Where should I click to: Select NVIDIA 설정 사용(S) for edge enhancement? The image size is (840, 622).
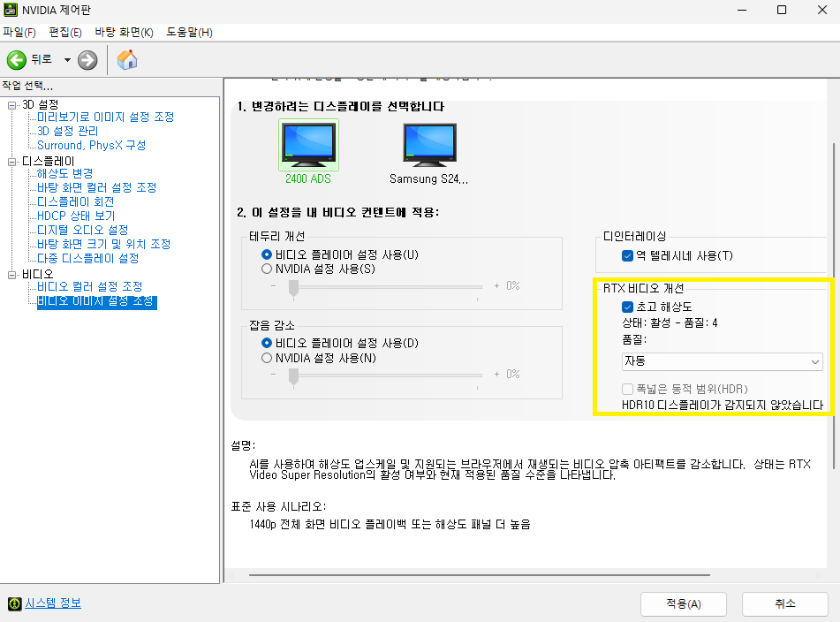pos(267,269)
